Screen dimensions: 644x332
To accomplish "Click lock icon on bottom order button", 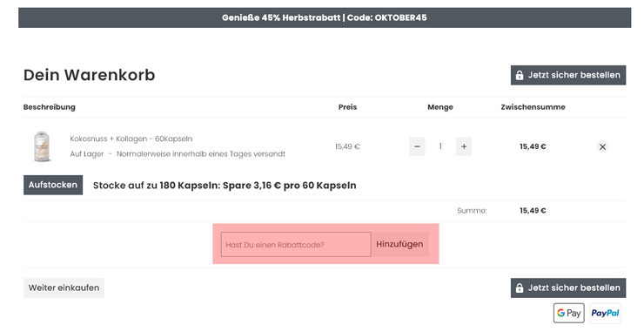I will tap(520, 288).
